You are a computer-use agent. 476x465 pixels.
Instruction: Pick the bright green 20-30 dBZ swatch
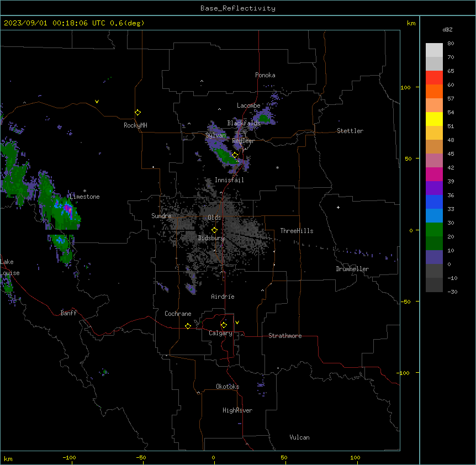tap(434, 230)
